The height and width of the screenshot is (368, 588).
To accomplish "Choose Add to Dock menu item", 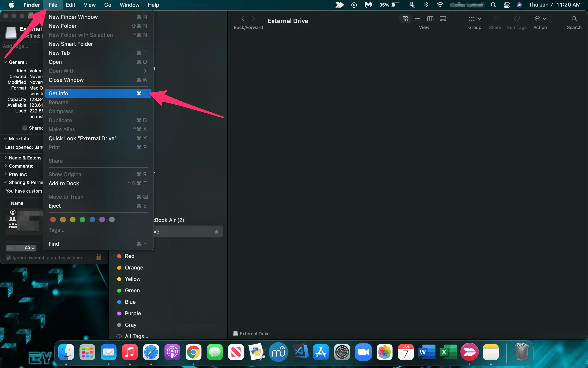I will tap(98, 183).
